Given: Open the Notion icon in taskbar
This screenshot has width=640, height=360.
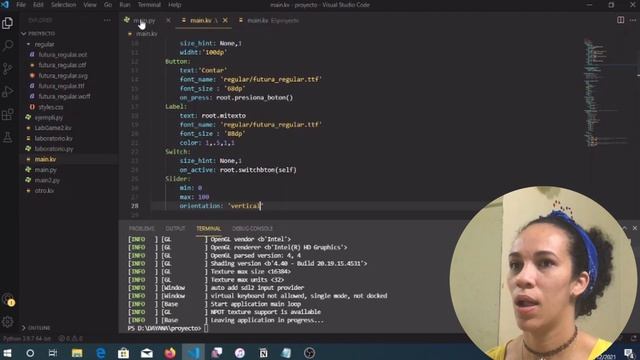Looking at the screenshot, I should coord(263,353).
